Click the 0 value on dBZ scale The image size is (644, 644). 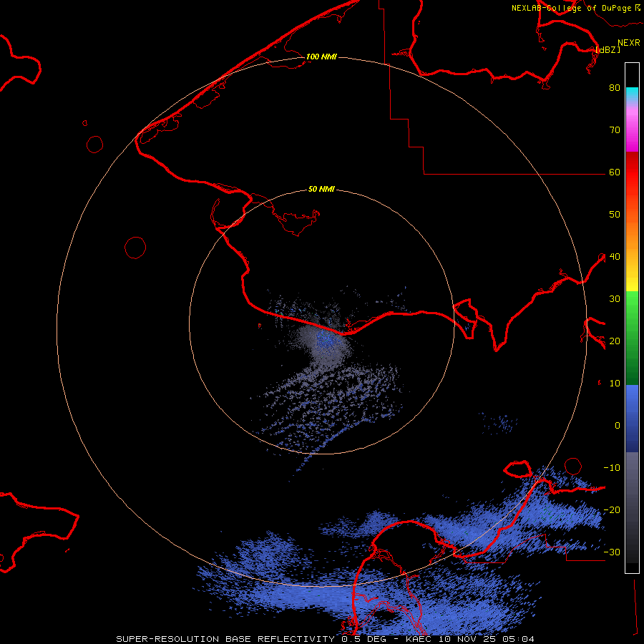click(618, 426)
